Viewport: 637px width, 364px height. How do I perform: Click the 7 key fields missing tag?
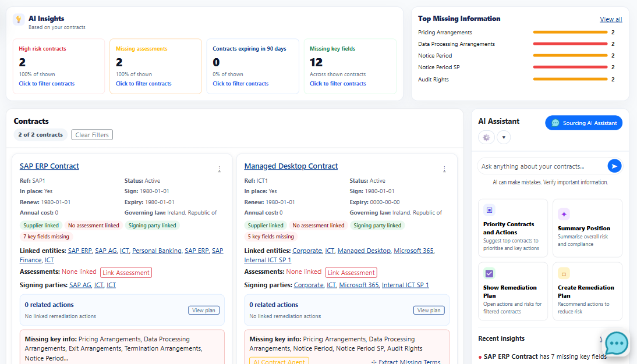(46, 237)
